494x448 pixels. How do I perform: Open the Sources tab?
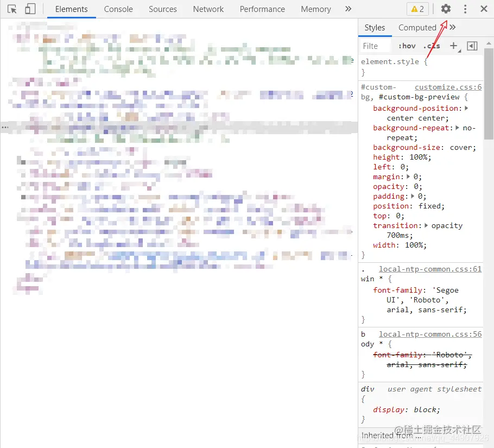click(x=163, y=9)
